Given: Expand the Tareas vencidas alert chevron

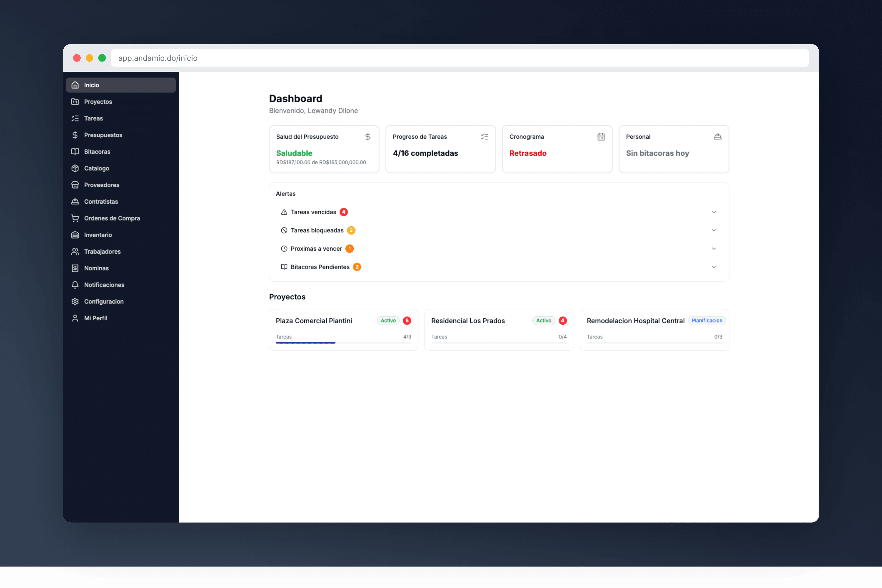Looking at the screenshot, I should [714, 212].
